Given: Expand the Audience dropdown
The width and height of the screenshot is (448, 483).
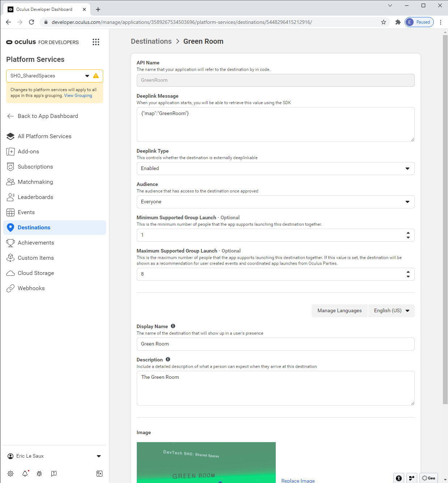Looking at the screenshot, I should pos(275,202).
